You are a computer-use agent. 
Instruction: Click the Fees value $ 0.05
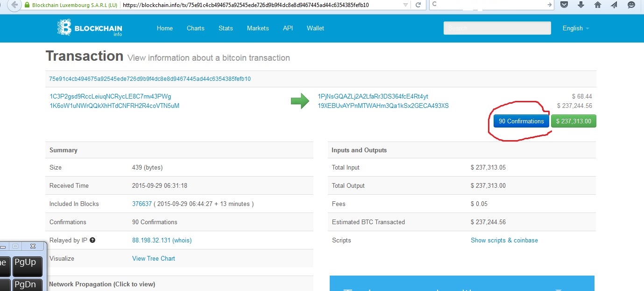(479, 204)
